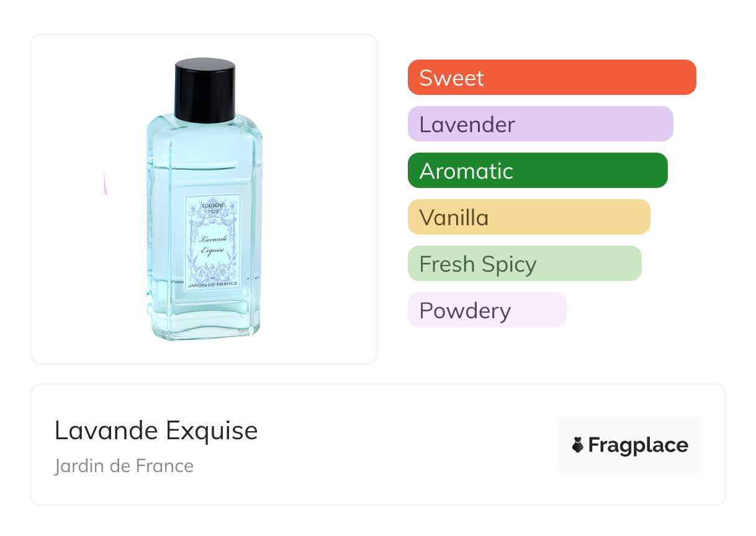Open the Lavande Exquise title heading
This screenshot has width=756, height=536.
(156, 431)
